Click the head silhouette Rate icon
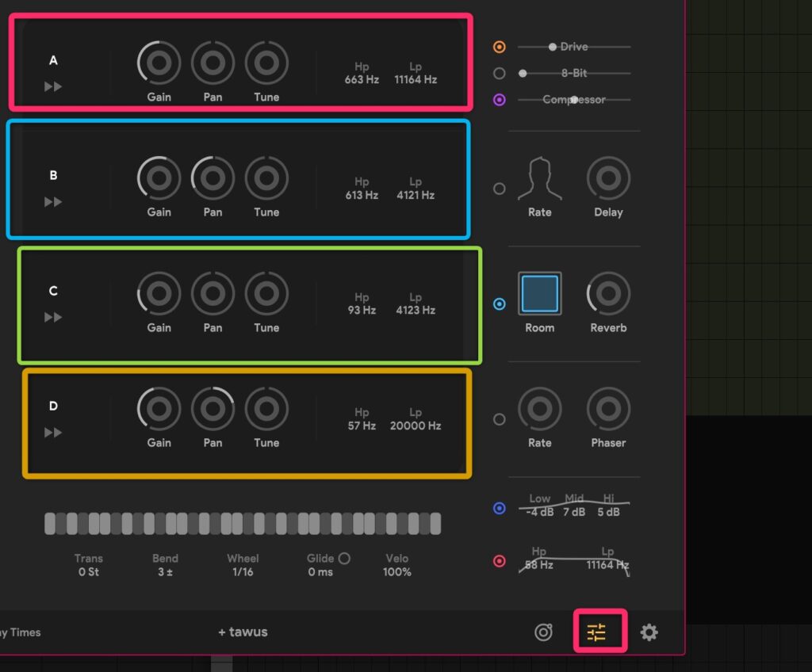This screenshot has height=672, width=812. coord(540,179)
